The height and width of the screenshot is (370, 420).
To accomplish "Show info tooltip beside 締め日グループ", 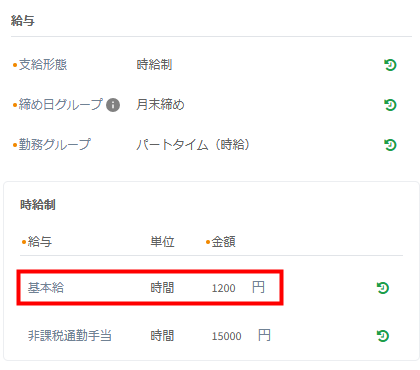I will [x=113, y=105].
